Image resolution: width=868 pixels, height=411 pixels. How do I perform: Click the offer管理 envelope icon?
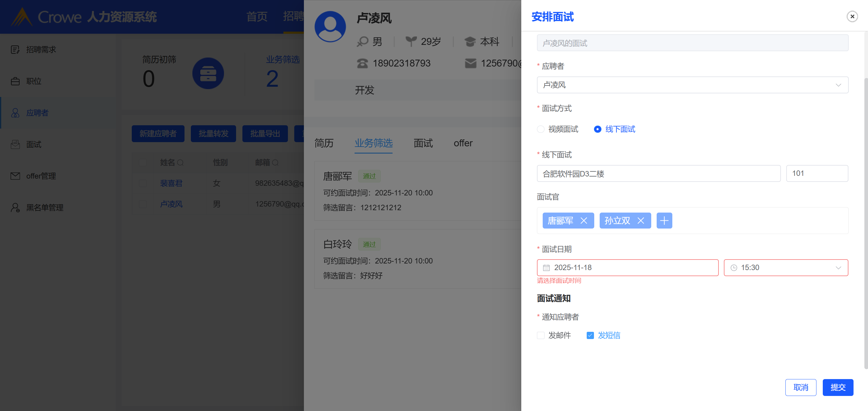[15, 176]
